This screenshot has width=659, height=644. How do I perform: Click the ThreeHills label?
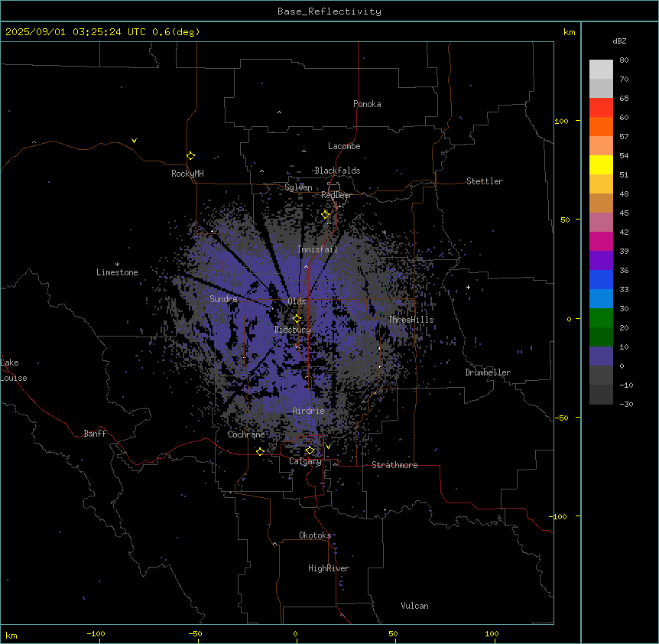pos(411,320)
